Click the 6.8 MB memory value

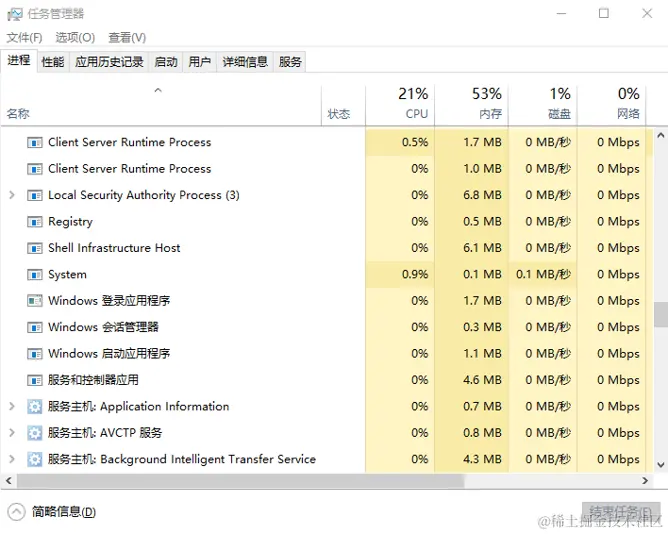coord(482,195)
